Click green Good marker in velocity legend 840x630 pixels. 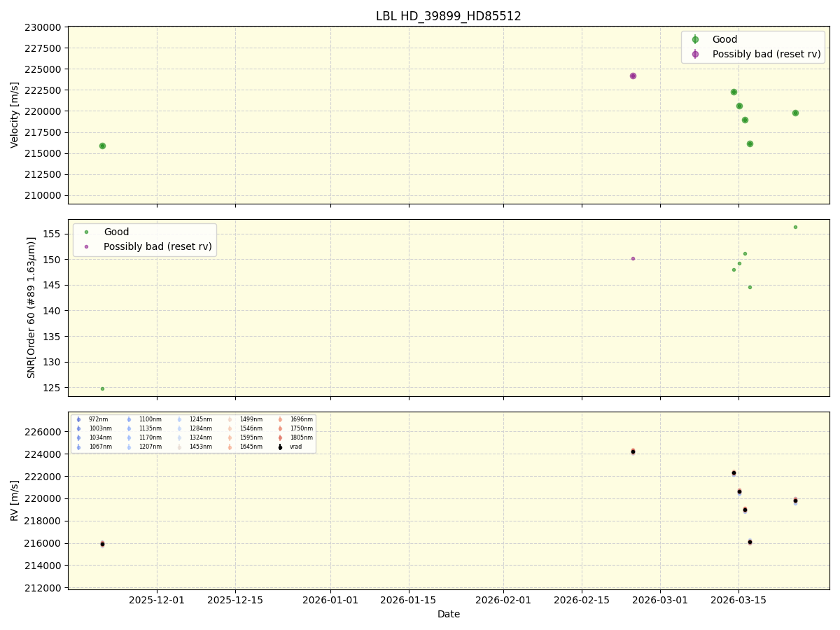point(695,40)
